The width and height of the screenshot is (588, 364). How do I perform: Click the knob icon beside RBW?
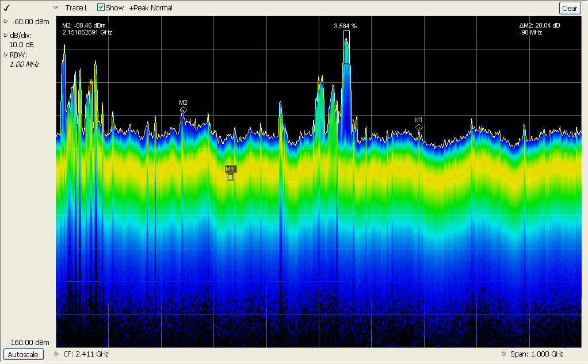tap(5, 55)
